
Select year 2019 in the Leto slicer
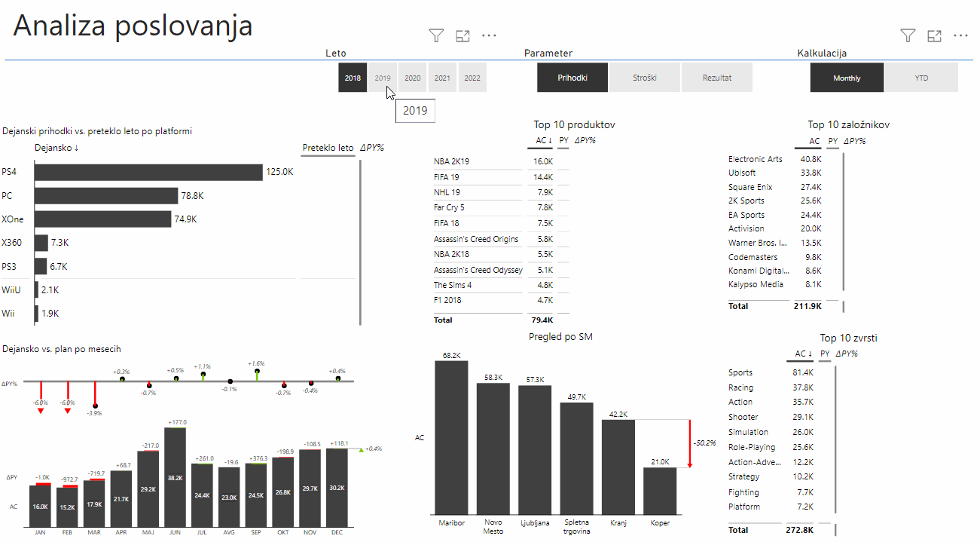[383, 78]
